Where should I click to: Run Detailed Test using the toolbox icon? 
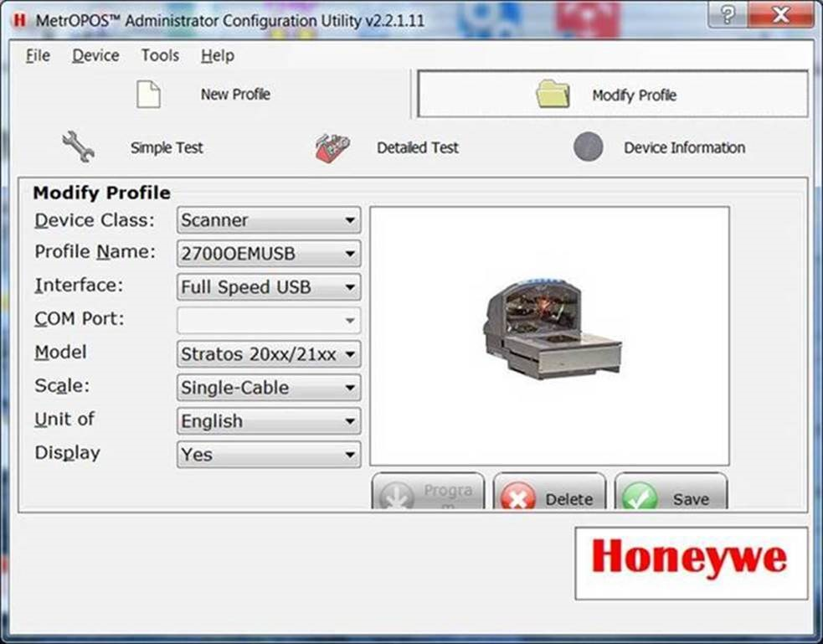328,146
